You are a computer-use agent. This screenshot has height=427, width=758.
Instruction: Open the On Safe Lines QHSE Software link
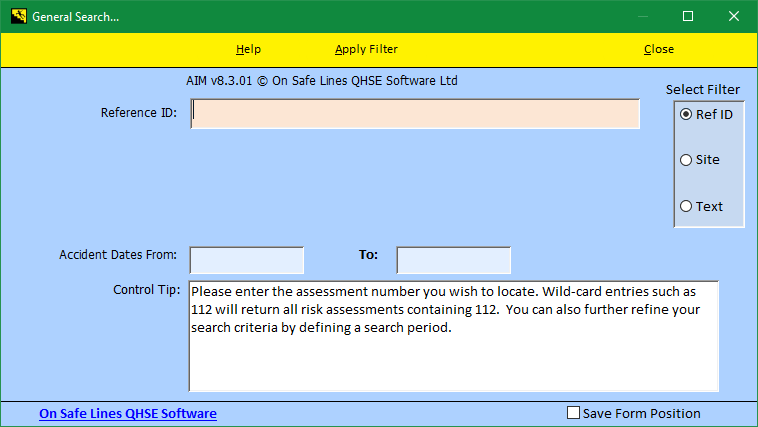(x=128, y=413)
